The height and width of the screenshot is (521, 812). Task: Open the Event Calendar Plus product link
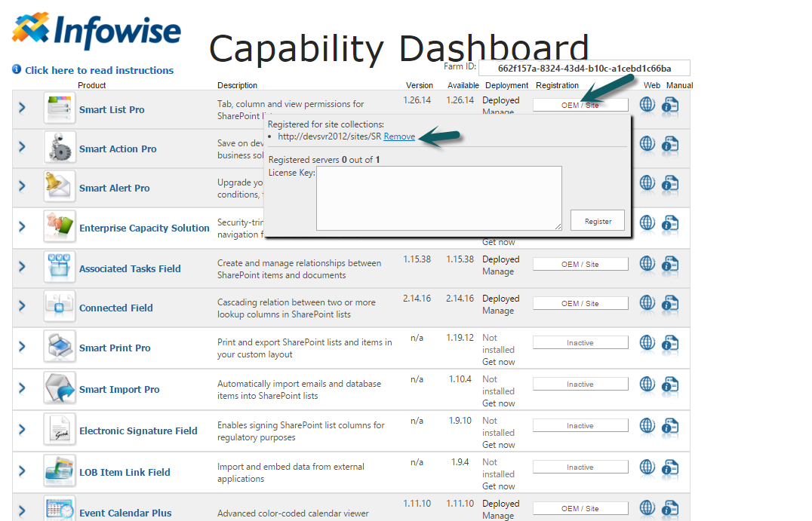coord(125,513)
